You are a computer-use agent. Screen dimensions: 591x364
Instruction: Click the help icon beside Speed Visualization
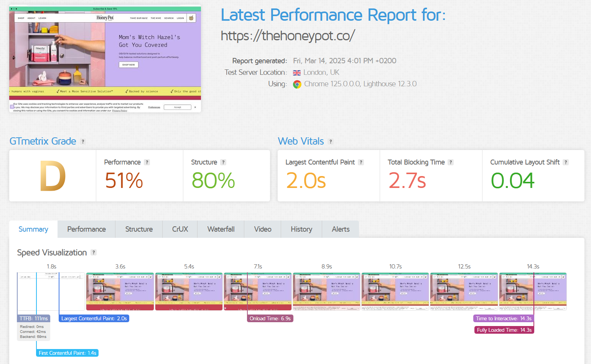[94, 252]
